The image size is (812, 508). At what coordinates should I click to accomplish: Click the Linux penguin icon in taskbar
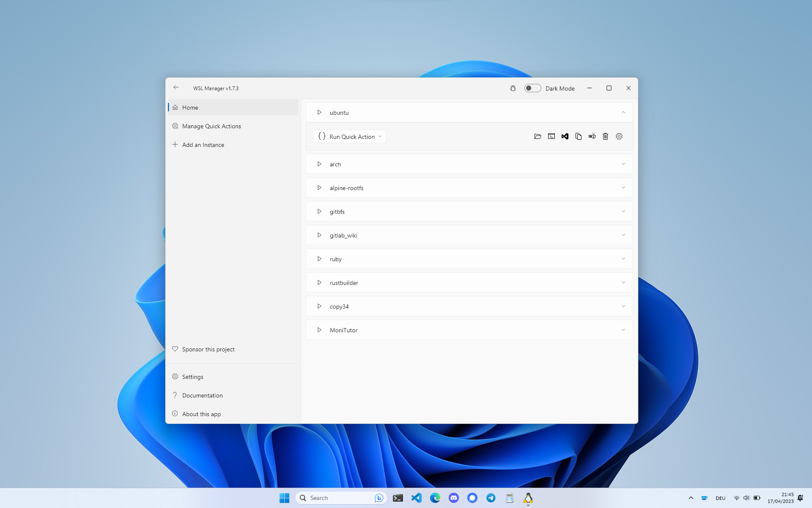pyautogui.click(x=527, y=497)
